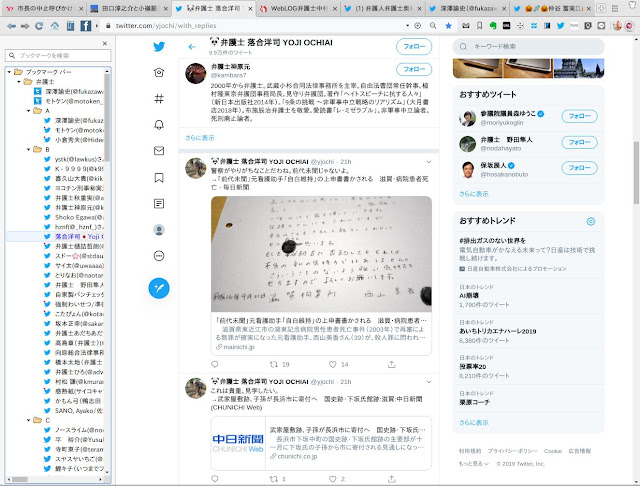Click browser back arrow
640x486 pixels.
[x=11, y=26]
